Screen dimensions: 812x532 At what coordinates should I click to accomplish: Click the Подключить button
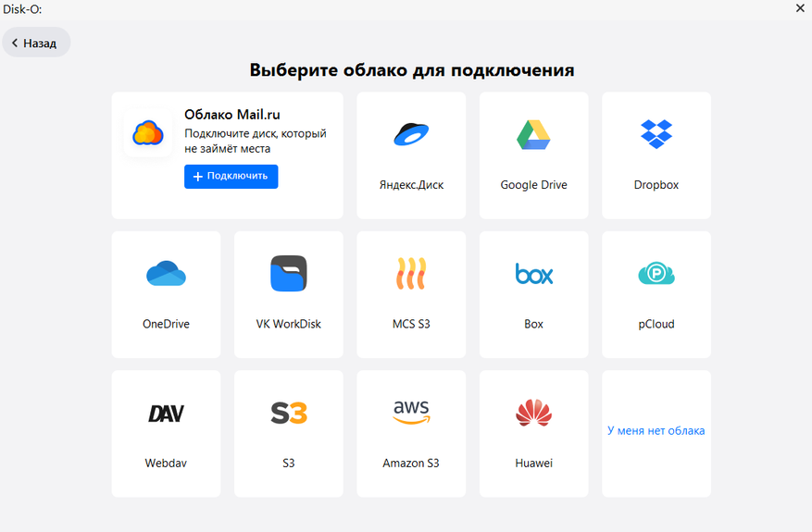point(231,177)
